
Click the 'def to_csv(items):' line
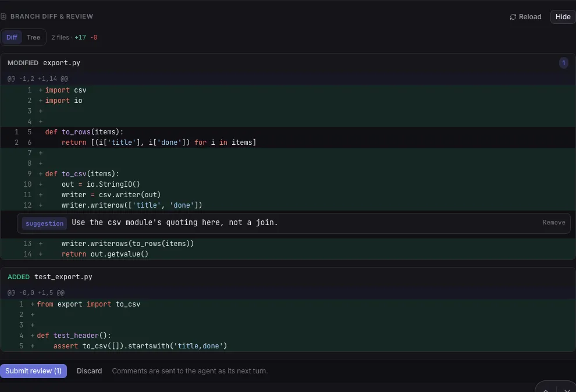tap(288, 174)
